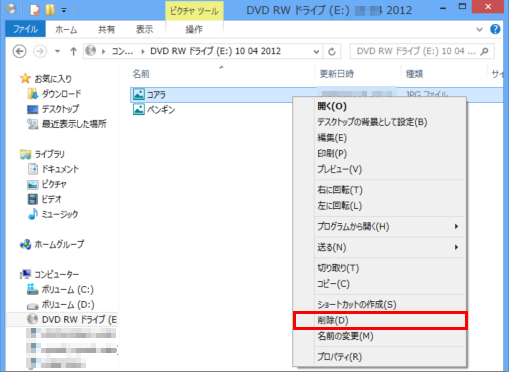Click the コアラ image file icon
Image resolution: width=509 pixels, height=372 pixels.
pos(139,94)
